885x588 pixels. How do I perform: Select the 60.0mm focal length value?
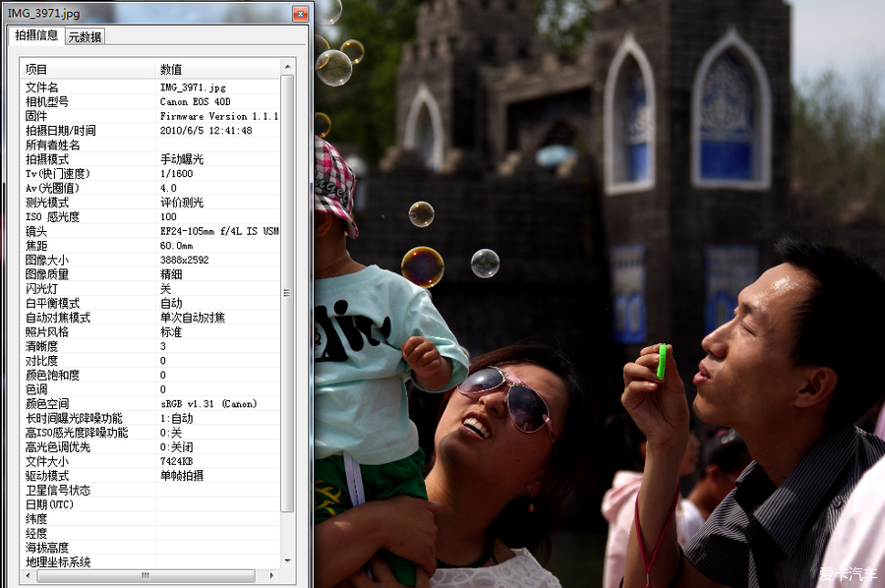coord(177,246)
